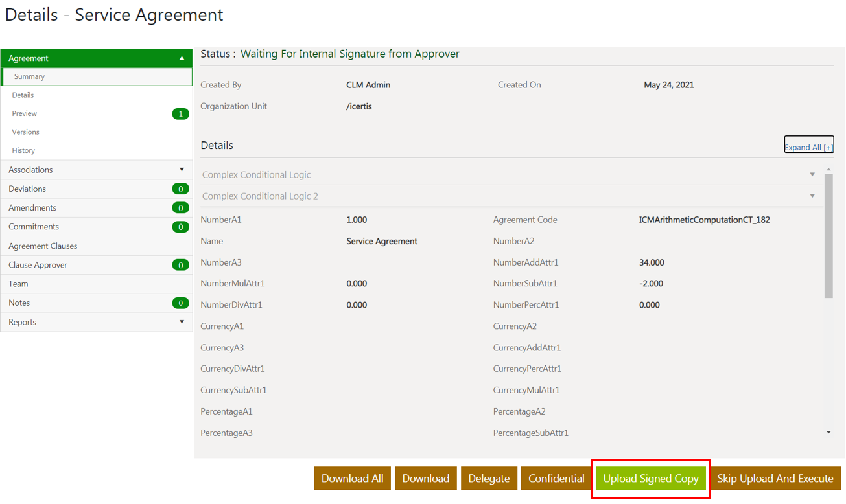The height and width of the screenshot is (504, 846).
Task: Click the Delegate button
Action: (x=489, y=479)
